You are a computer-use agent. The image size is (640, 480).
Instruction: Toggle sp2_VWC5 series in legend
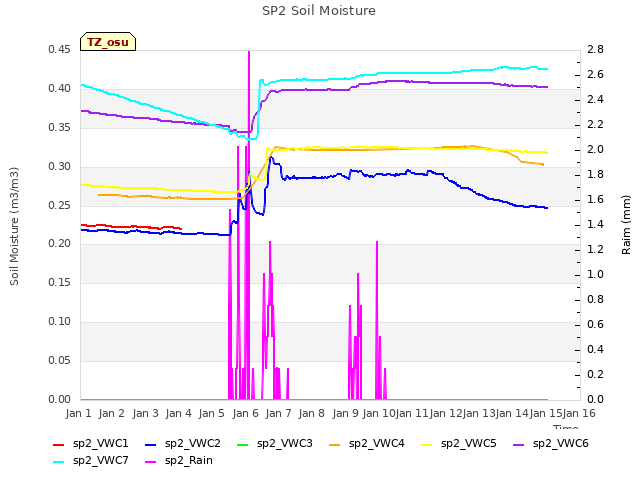458,443
